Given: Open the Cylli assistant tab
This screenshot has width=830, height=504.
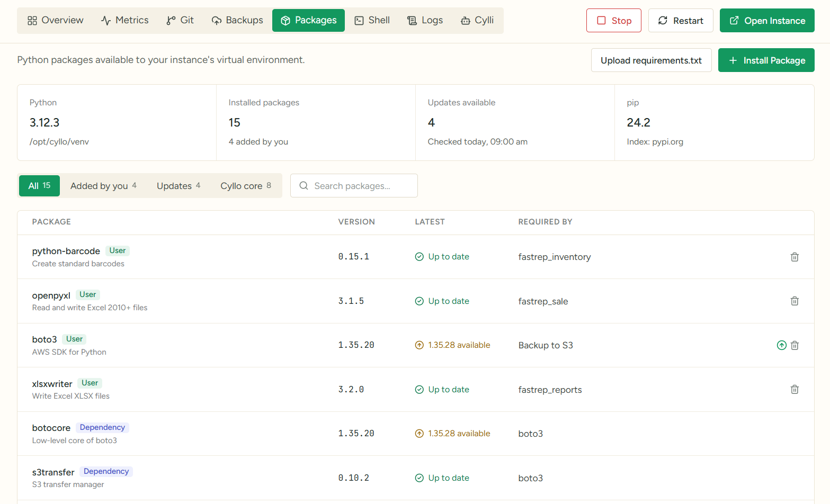Looking at the screenshot, I should (x=477, y=21).
